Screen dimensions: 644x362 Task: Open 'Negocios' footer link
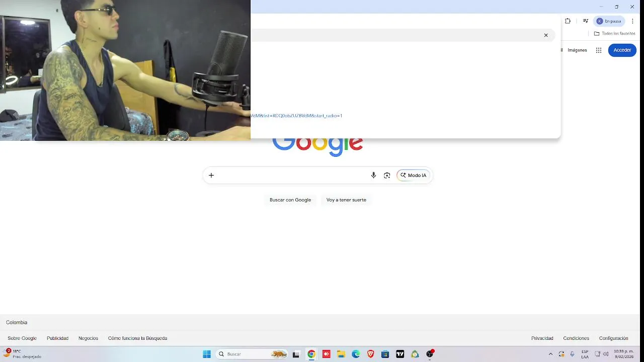tap(88, 338)
